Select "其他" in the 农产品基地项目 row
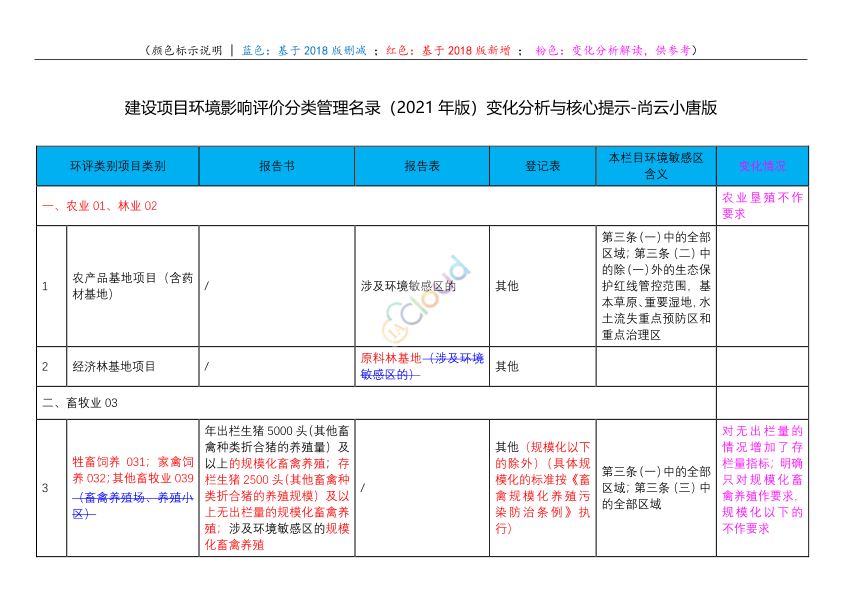Image resolution: width=841 pixels, height=595 pixels. click(x=507, y=286)
